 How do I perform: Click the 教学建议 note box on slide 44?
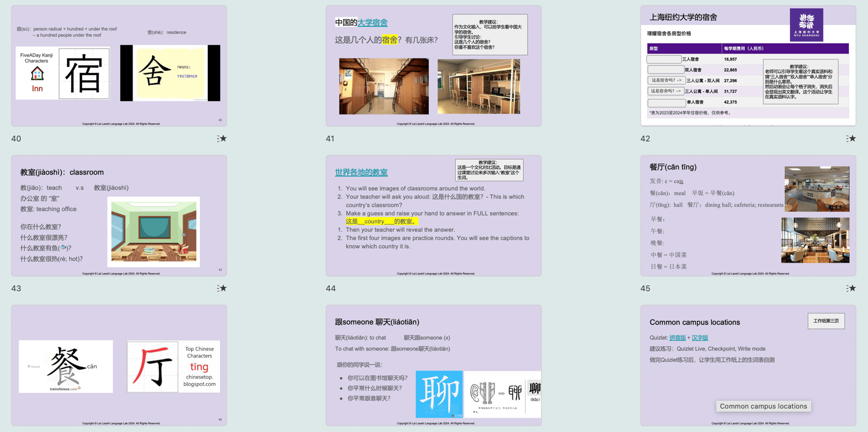tap(490, 170)
